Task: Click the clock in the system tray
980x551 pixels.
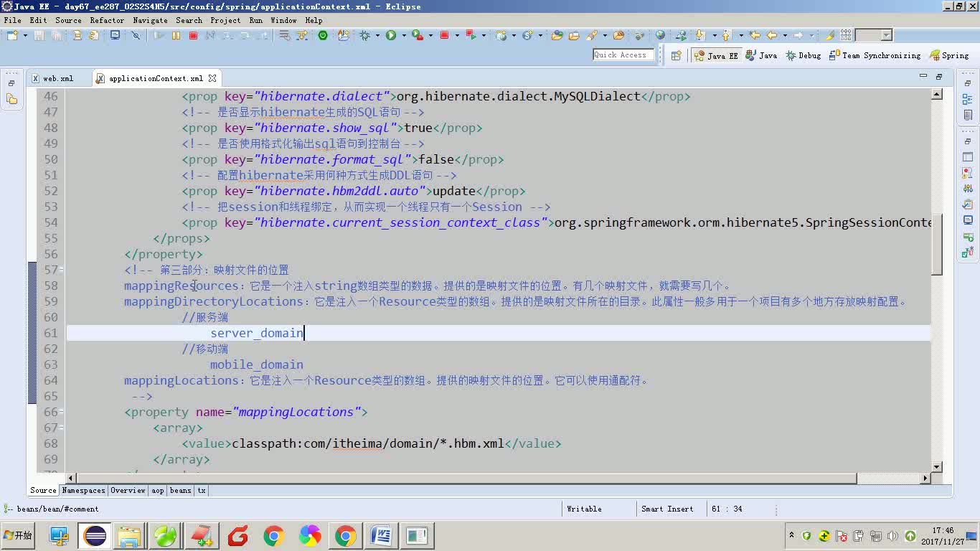Action: tap(943, 536)
